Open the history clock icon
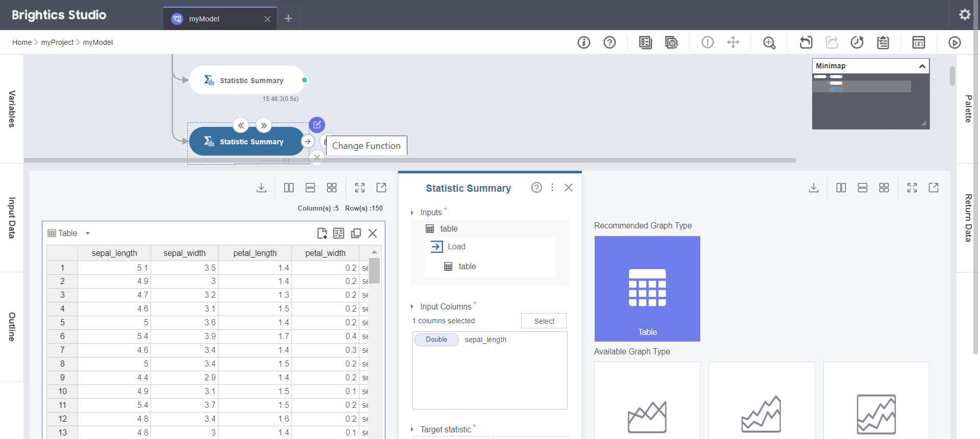 [x=857, y=42]
